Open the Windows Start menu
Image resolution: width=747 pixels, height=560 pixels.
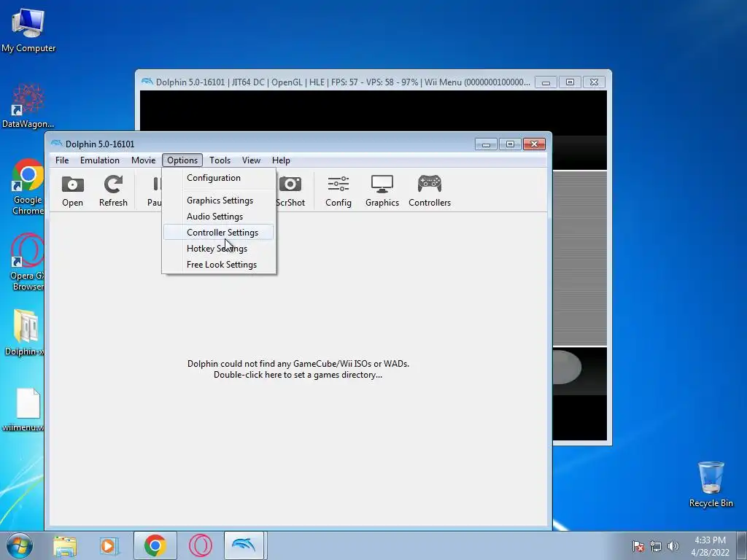[19, 545]
